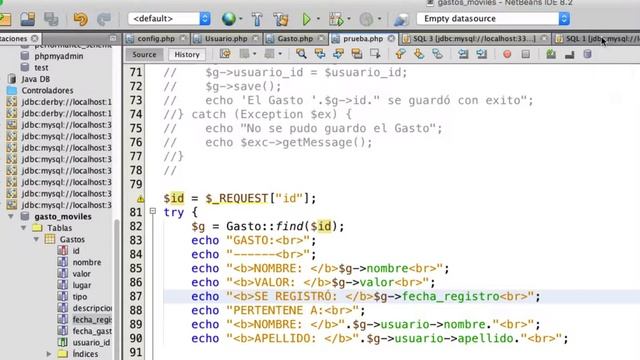Click the History view button
The image size is (640, 360).
(x=187, y=54)
